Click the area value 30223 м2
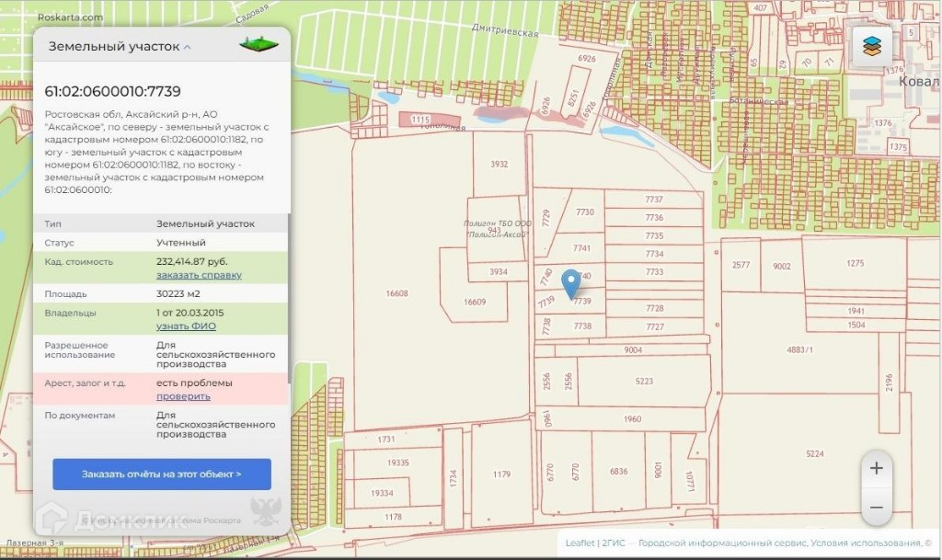The height and width of the screenshot is (560, 942). [x=178, y=294]
